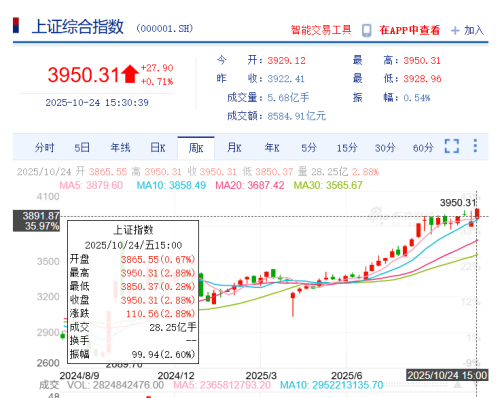Select the 日K tab

pos(158,147)
